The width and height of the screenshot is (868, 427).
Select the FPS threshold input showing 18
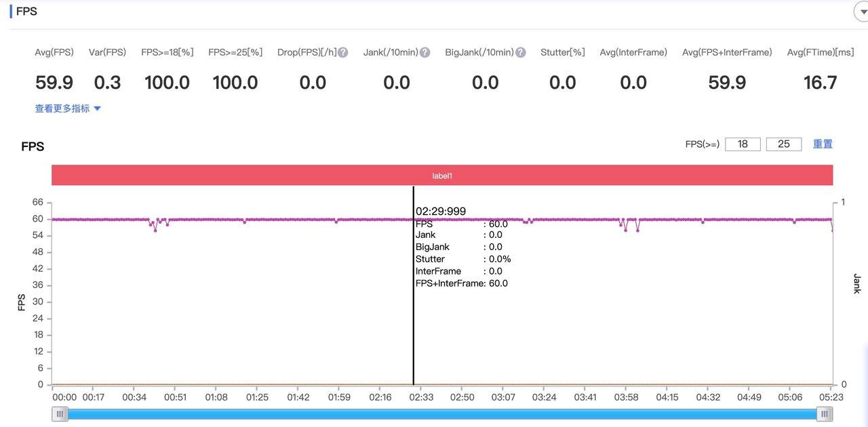click(x=742, y=144)
